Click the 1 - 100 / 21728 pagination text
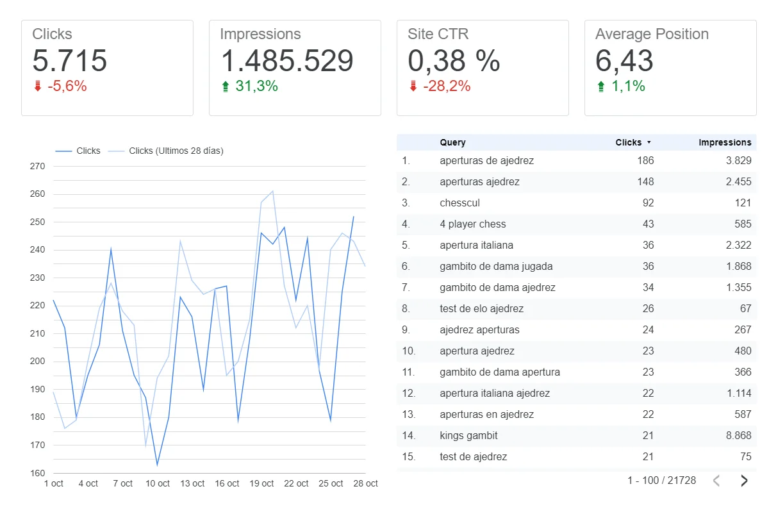This screenshot has width=769, height=532. pyautogui.click(x=661, y=480)
